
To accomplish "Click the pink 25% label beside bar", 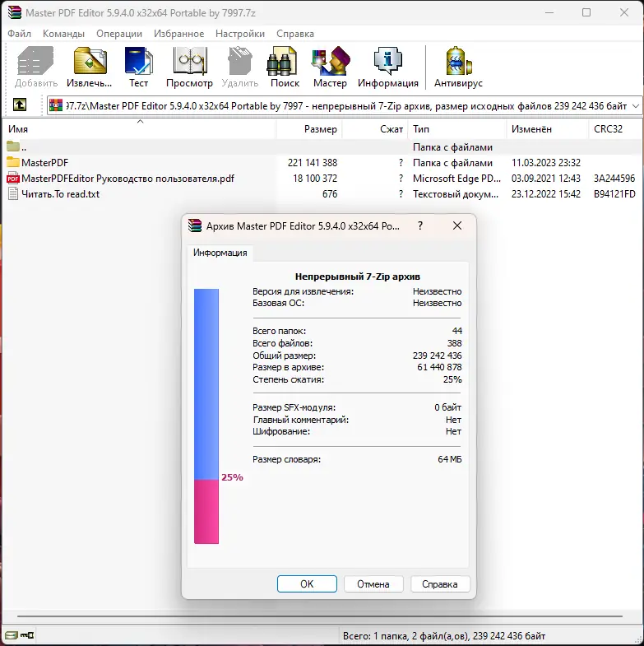I will (x=232, y=477).
